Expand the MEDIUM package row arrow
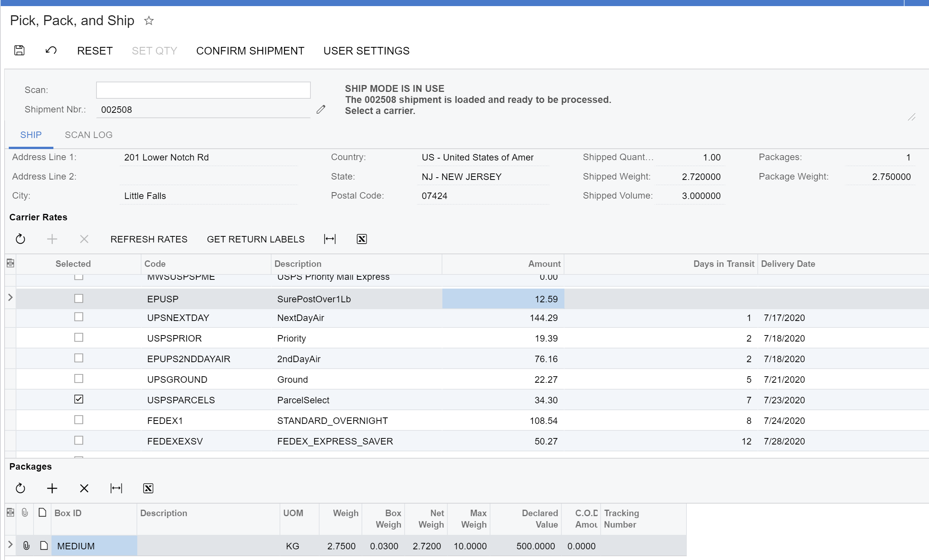929x560 pixels. pos(9,546)
